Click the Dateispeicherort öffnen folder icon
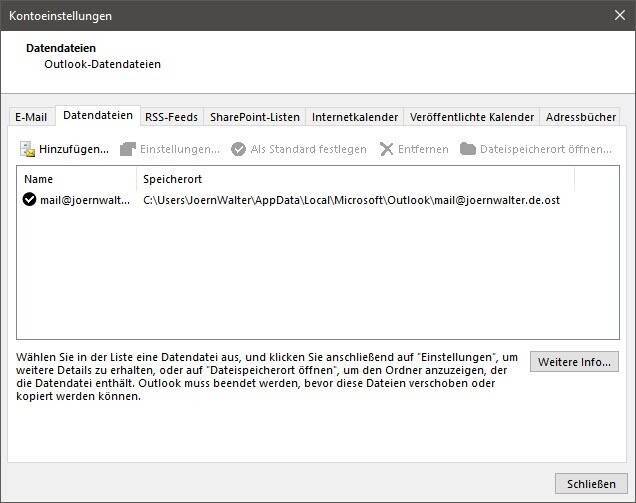The width and height of the screenshot is (636, 503). point(468,149)
